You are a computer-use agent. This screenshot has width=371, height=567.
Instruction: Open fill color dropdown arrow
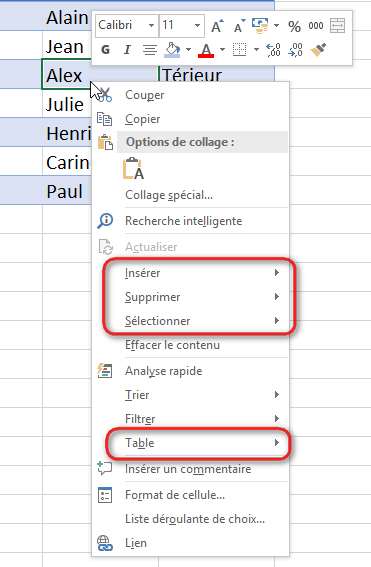(188, 50)
